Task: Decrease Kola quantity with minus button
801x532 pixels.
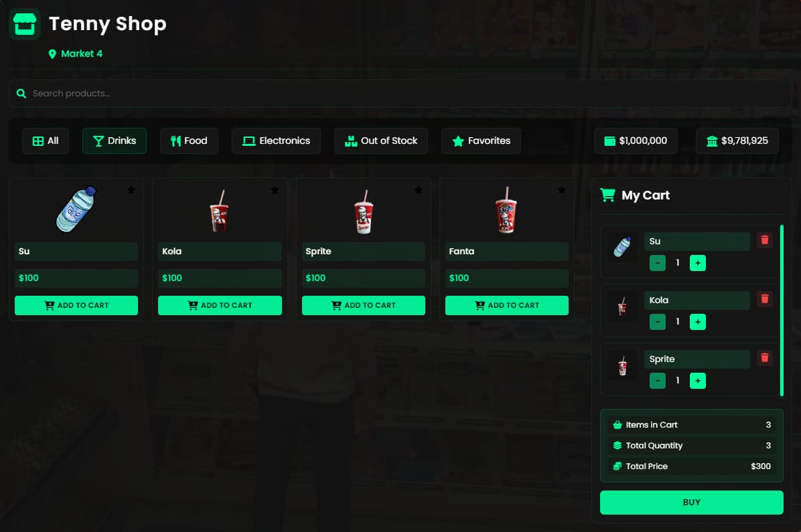Action: point(658,322)
